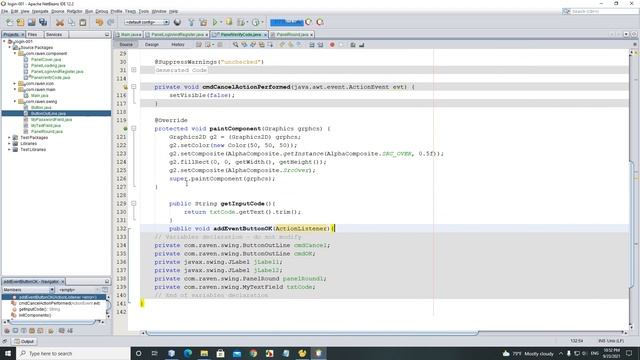The image size is (640, 360).
Task: Switch to the Files panel tab
Action: [x=33, y=35]
